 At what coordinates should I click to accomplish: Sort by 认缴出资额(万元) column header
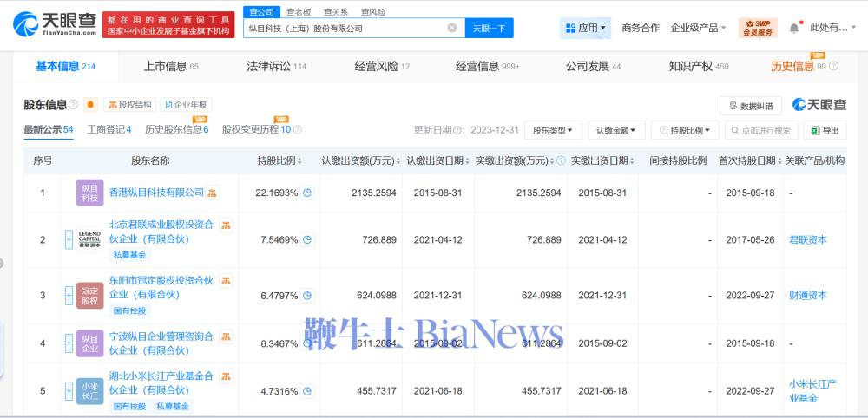click(x=361, y=161)
